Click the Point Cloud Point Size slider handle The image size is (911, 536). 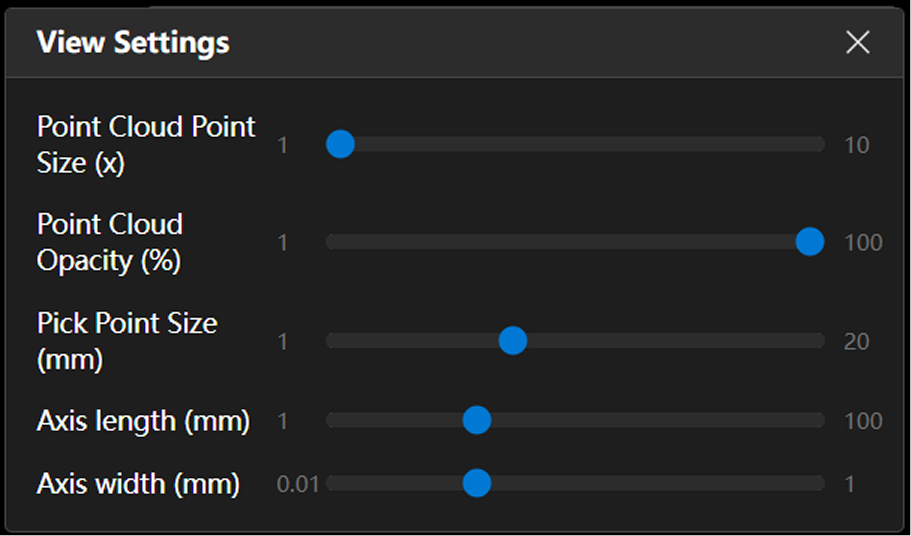(x=341, y=145)
